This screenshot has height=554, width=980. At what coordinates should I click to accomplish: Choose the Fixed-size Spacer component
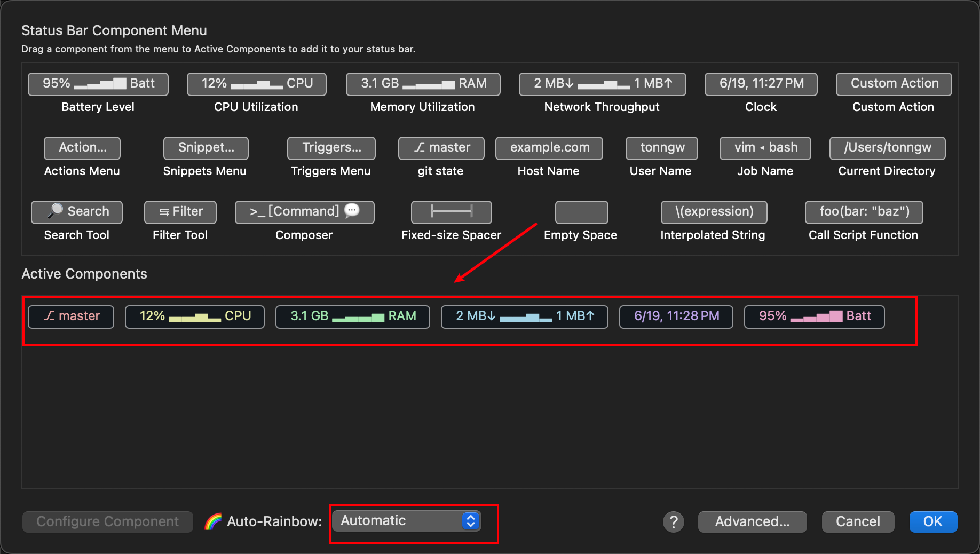pos(452,212)
